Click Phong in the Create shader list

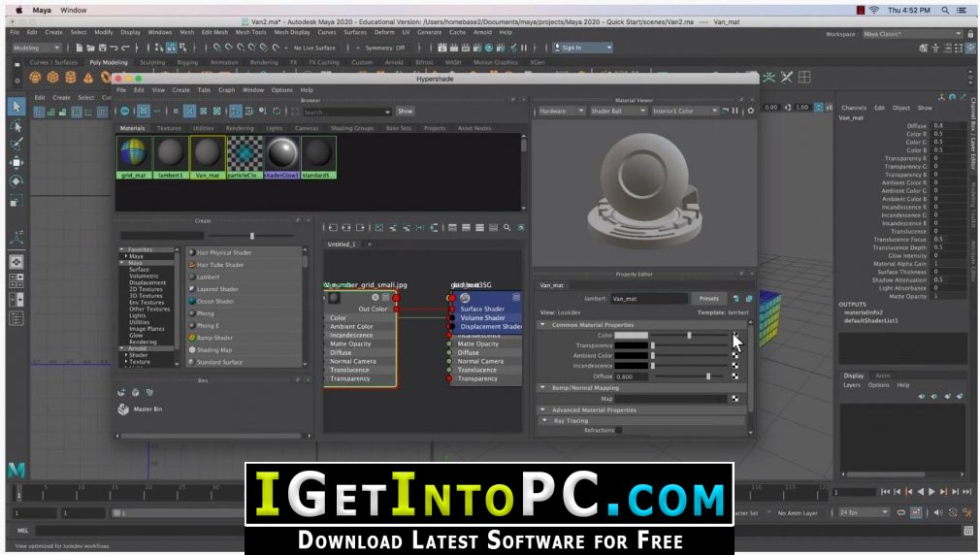point(206,313)
